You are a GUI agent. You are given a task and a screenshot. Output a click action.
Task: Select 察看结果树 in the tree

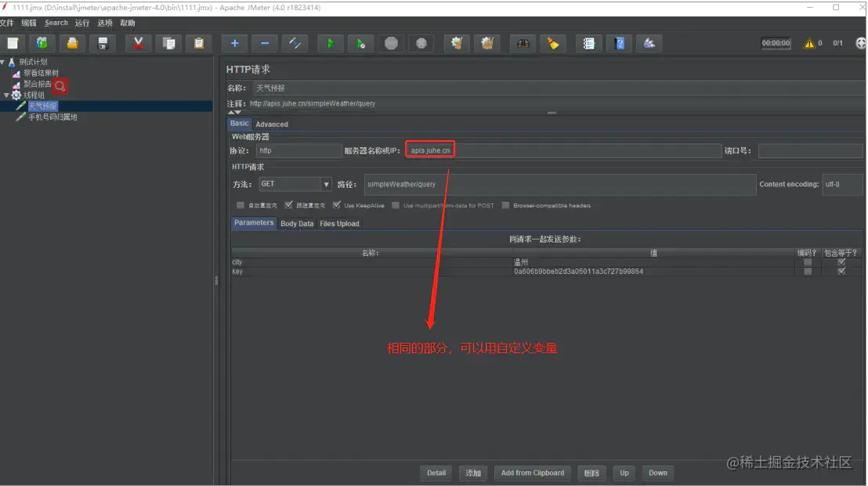tap(41, 73)
